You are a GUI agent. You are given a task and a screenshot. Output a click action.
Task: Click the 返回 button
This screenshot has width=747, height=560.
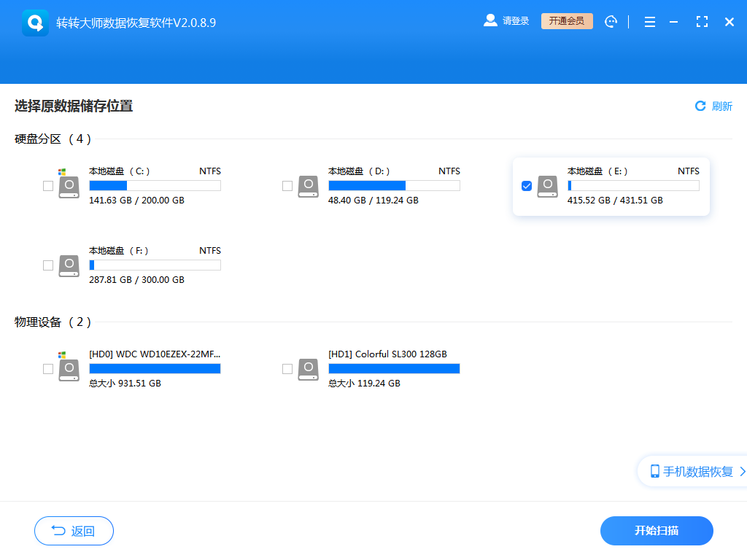[x=73, y=531]
